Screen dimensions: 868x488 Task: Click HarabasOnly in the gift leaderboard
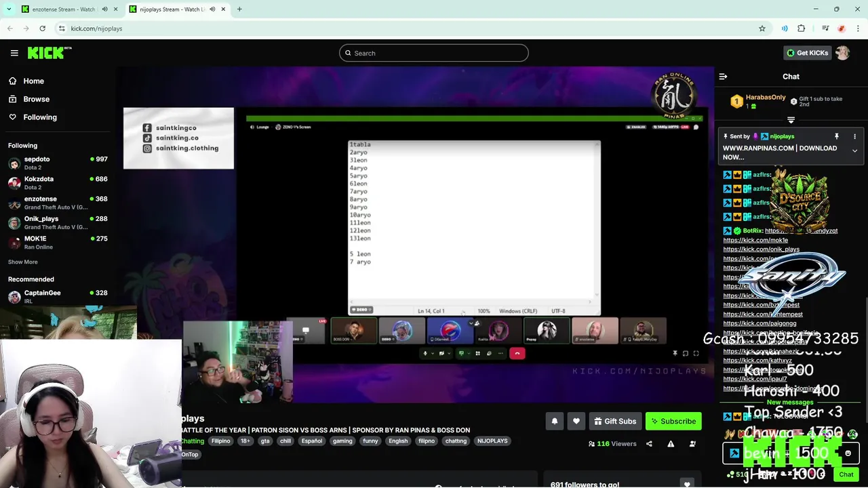coord(766,98)
